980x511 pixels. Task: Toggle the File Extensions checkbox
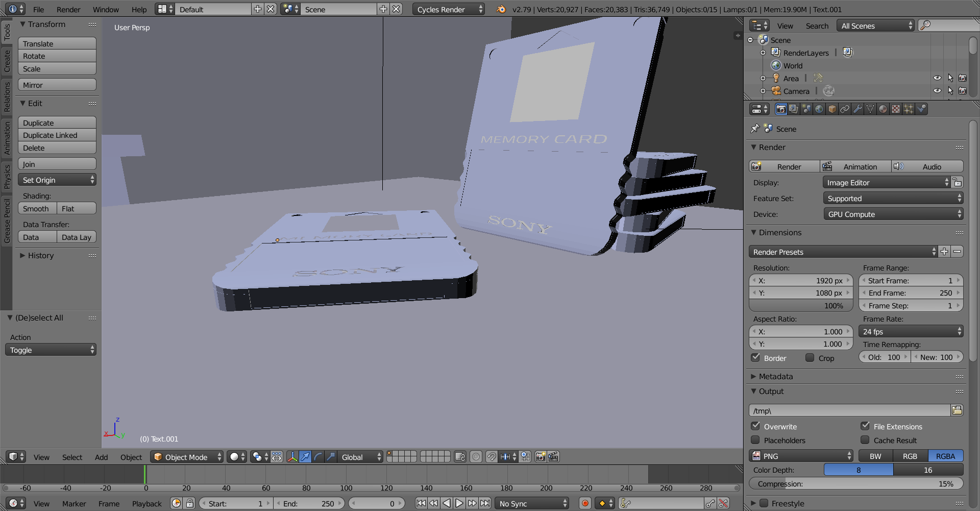865,426
